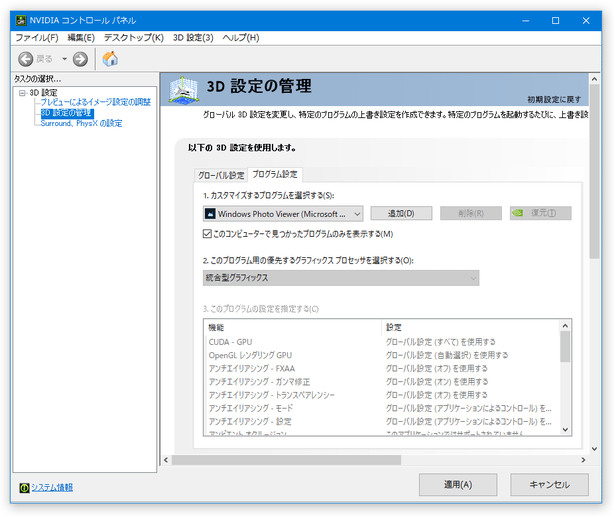
Task: Click the 追加(D) button
Action: [401, 213]
